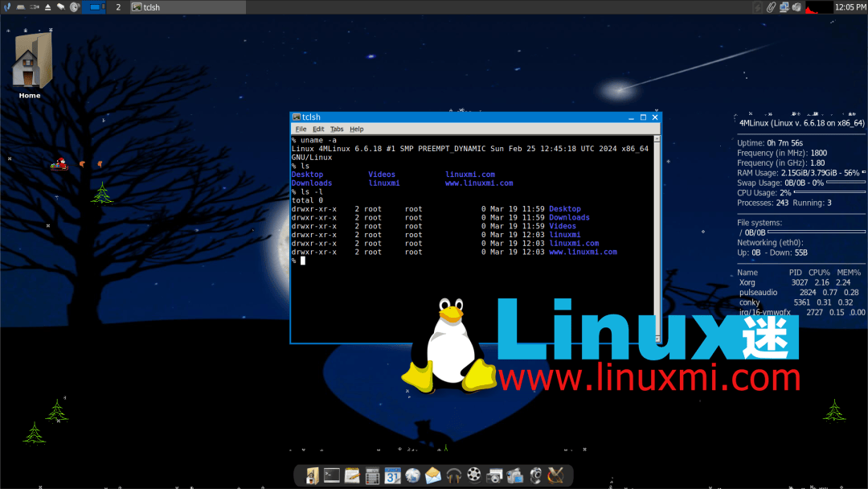Open the video player film reel icon
This screenshot has height=489, width=868.
point(473,475)
